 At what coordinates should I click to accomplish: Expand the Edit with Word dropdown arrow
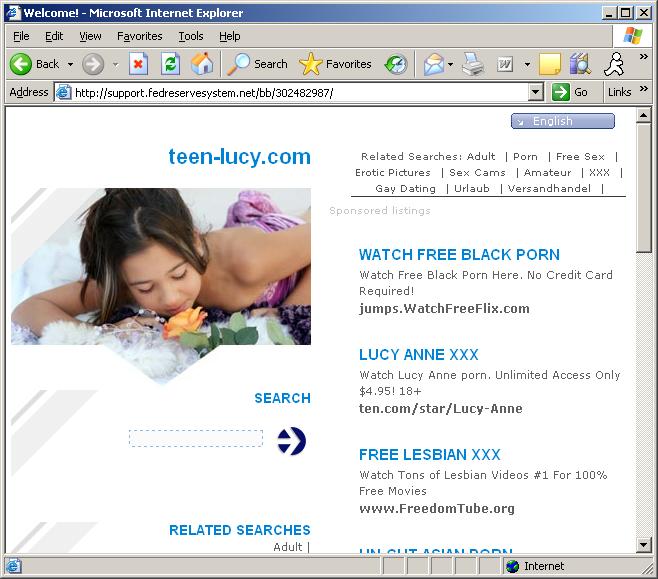tap(527, 64)
